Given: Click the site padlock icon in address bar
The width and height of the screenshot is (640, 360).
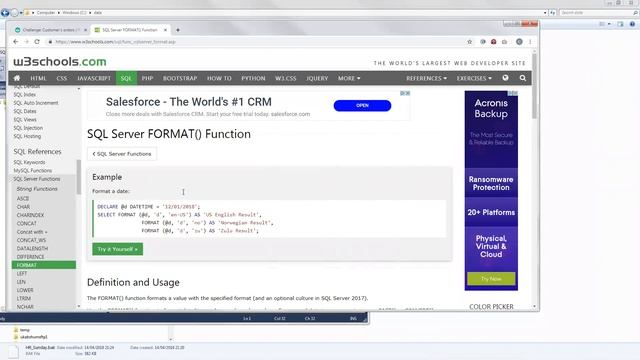Looking at the screenshot, I should 50,42.
